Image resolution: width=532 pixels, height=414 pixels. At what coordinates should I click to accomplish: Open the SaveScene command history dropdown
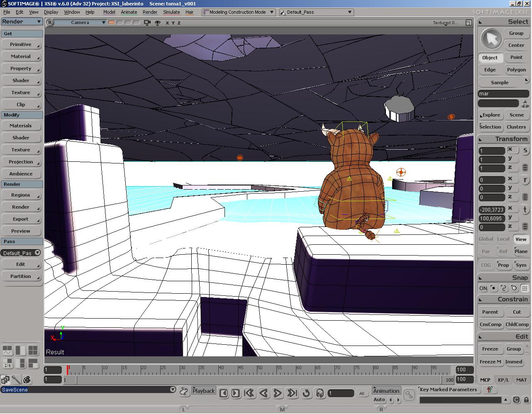point(173,390)
